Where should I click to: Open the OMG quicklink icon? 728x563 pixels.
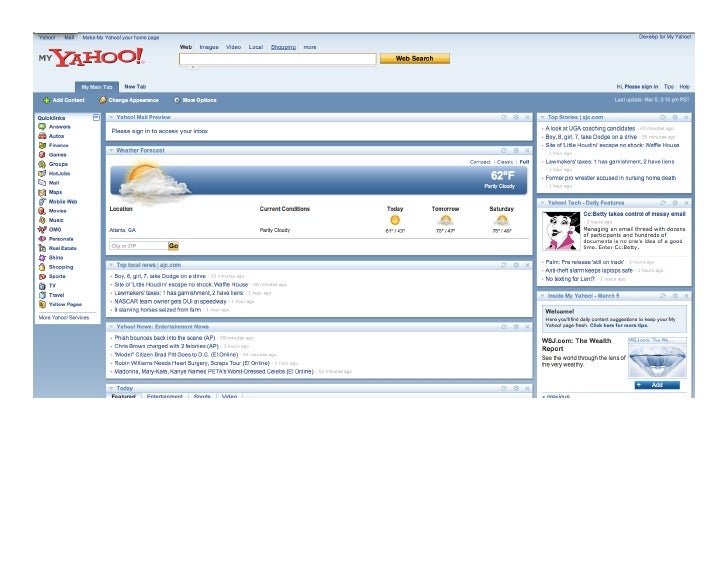coord(42,229)
